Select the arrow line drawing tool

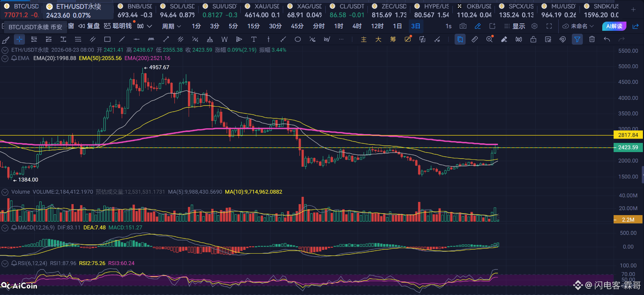tap(166, 39)
